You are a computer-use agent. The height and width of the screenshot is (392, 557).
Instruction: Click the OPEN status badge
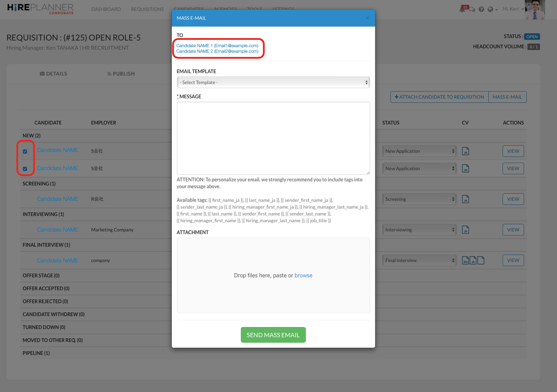coord(532,37)
